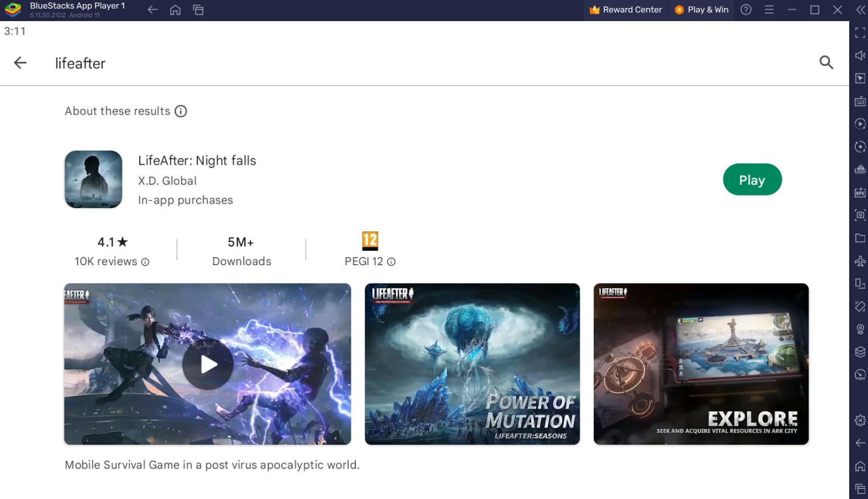The height and width of the screenshot is (499, 868).
Task: Click the sidebar sync operations icon
Action: (860, 147)
